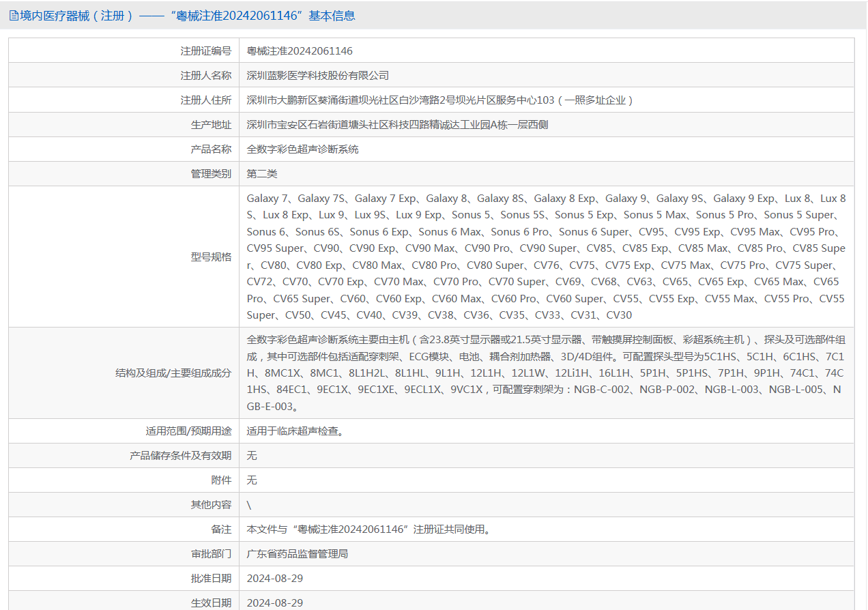Select the company name '深圳蓝影医学科技股份有限公司'
Screen dimensions: 868x610
pos(318,75)
